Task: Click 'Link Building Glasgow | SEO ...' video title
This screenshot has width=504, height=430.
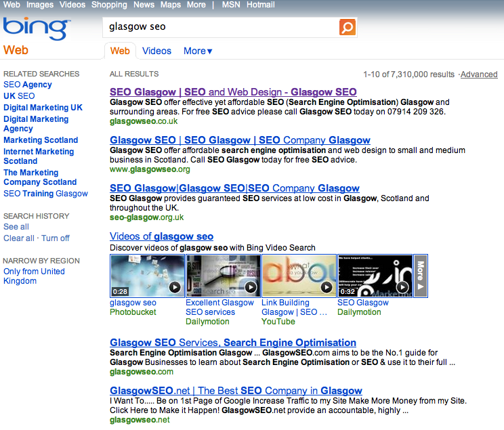Action: 294,307
